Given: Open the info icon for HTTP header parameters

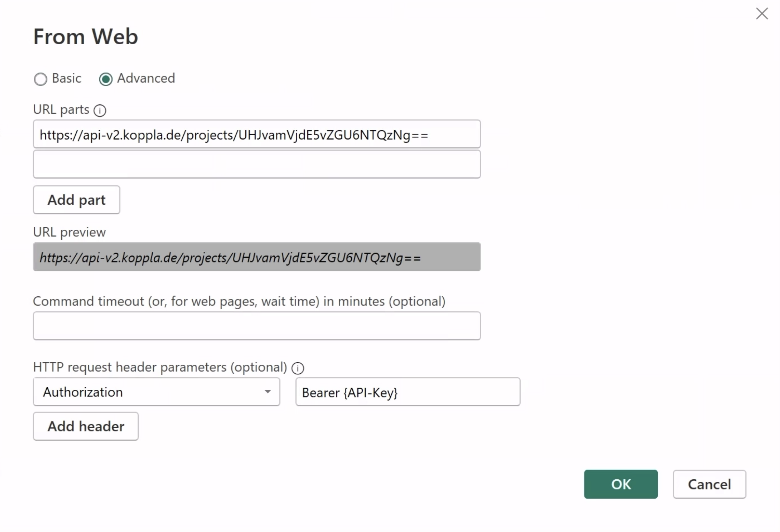Looking at the screenshot, I should coord(298,368).
